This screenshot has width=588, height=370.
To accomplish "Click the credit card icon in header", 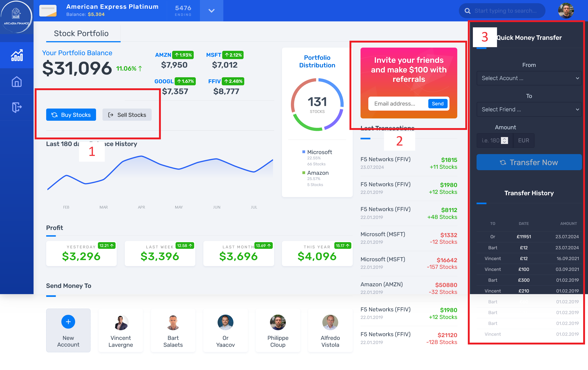I will tap(48, 11).
